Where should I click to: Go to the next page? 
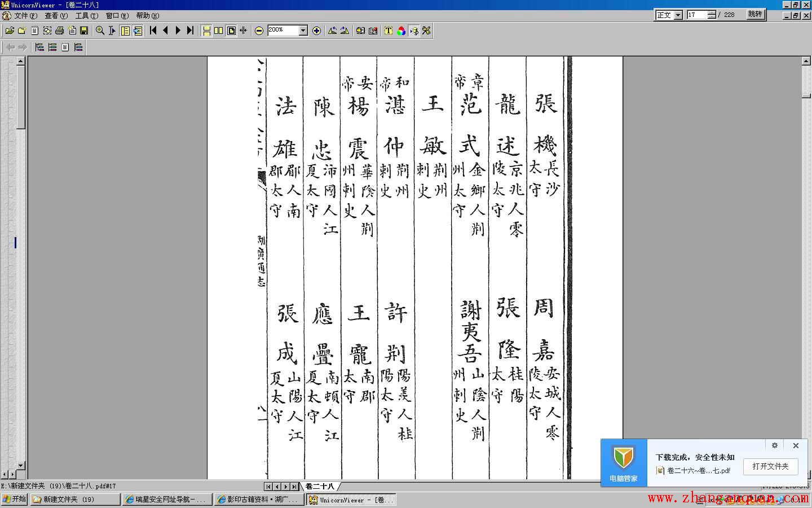pyautogui.click(x=178, y=30)
